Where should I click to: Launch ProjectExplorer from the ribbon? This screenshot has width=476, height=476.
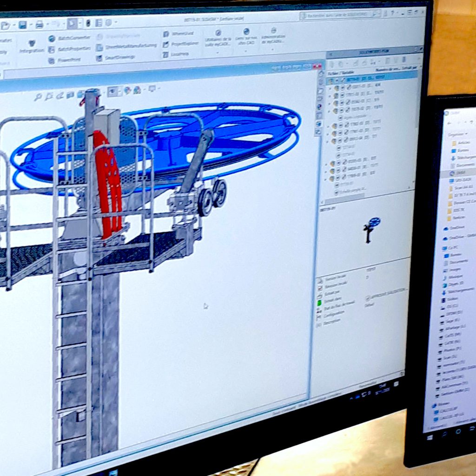click(x=181, y=44)
